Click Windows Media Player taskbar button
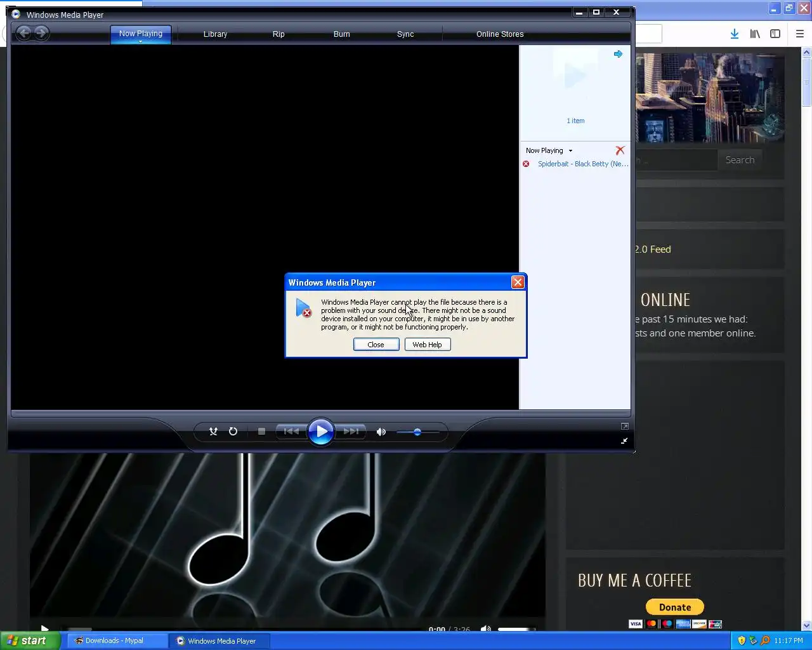Image resolution: width=812 pixels, height=650 pixels. (x=220, y=640)
